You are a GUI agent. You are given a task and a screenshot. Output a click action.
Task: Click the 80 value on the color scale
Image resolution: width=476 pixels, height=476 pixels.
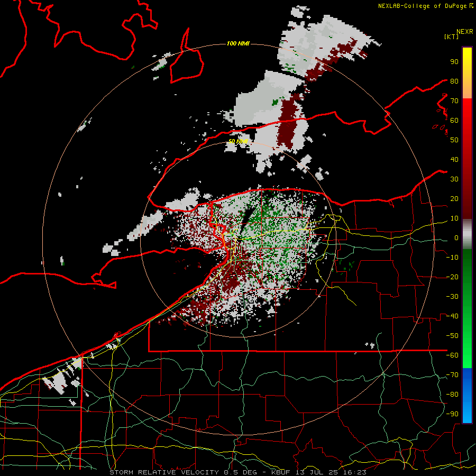(454, 81)
